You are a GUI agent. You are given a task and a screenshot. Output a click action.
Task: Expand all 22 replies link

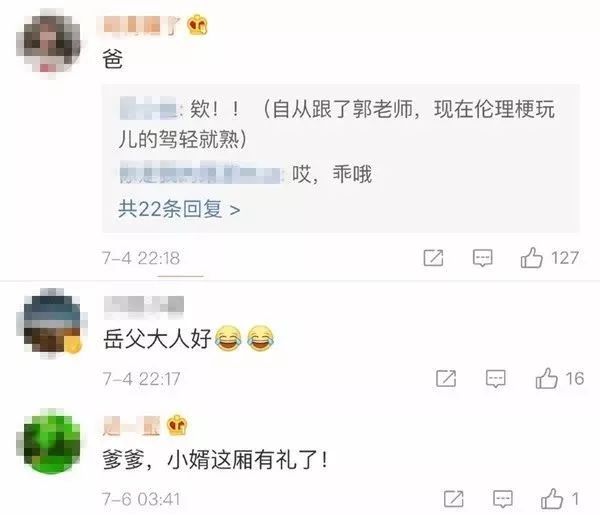coord(179,209)
